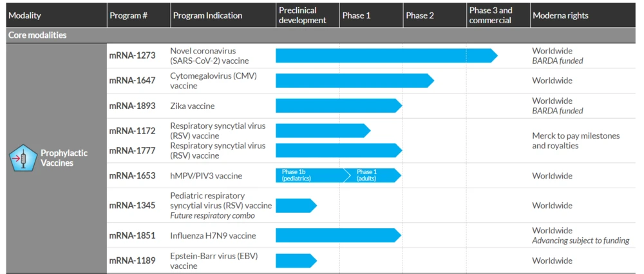Viewport: 644px width, 274px height.
Task: Select the Modality column header
Action: tap(25, 15)
